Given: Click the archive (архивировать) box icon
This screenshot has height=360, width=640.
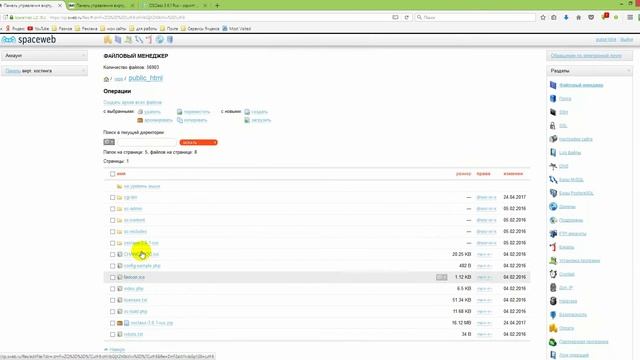Looking at the screenshot, I should (x=140, y=120).
